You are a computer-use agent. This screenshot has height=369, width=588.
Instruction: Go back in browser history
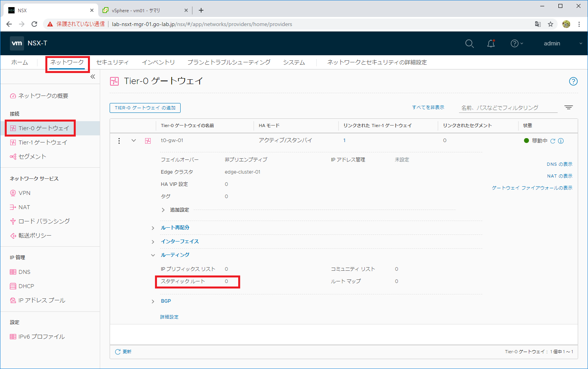point(9,24)
